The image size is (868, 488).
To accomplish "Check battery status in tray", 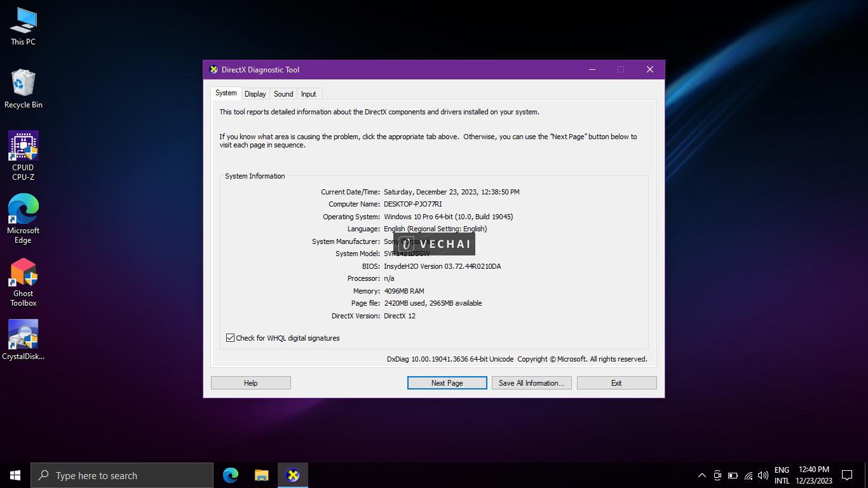I will coord(733,475).
